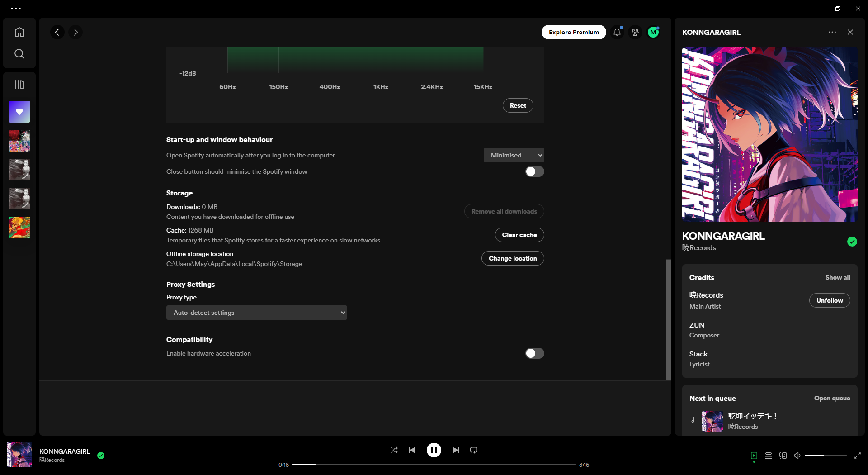
Task: Click Remove all downloads
Action: tap(504, 211)
